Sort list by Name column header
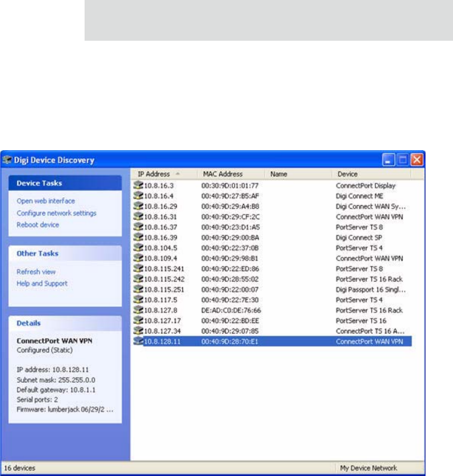453x476 pixels. point(298,174)
